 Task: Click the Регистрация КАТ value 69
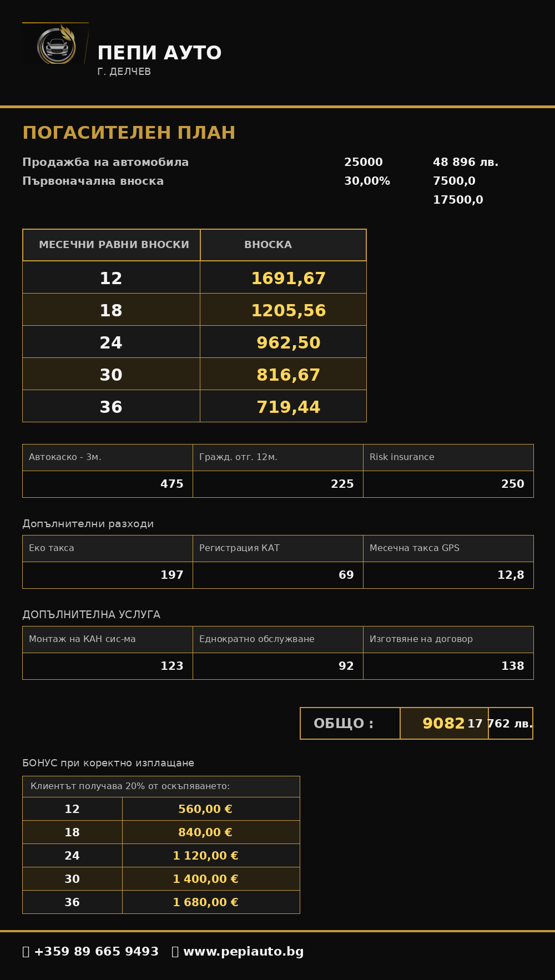(346, 575)
